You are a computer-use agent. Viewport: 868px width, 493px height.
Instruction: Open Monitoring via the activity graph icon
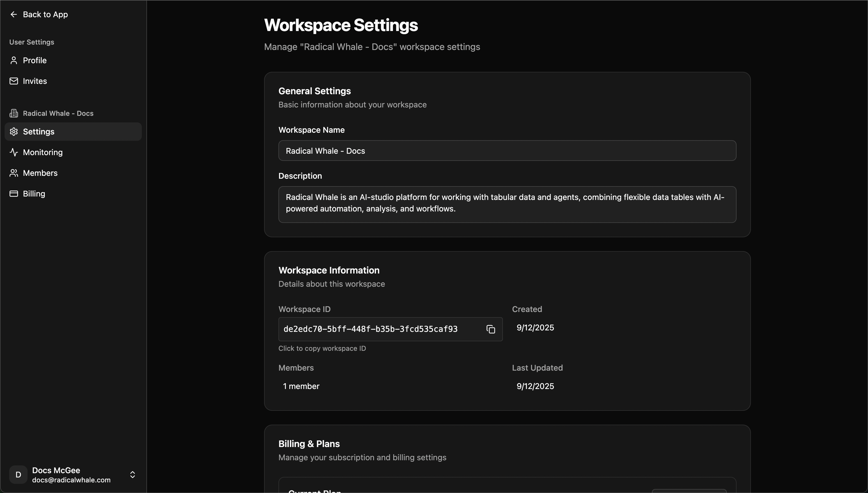(14, 152)
